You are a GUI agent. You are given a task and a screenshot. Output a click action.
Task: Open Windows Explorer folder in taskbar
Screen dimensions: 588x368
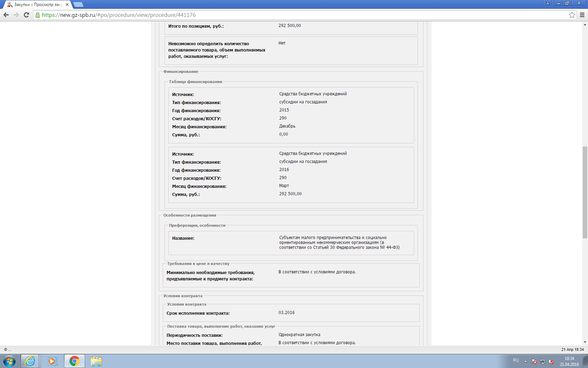click(x=96, y=361)
